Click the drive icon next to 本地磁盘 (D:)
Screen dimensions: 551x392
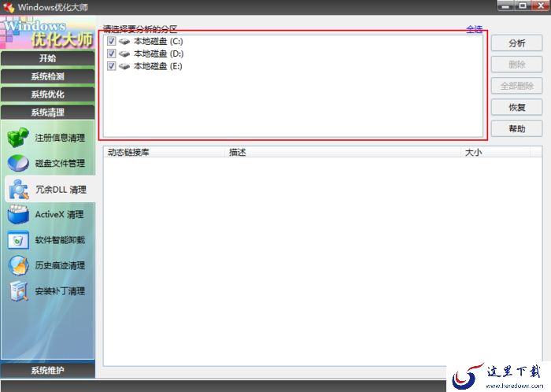(124, 54)
